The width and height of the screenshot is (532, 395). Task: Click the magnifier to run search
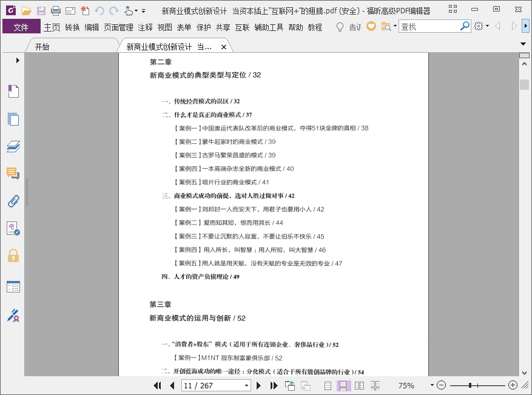tap(465, 26)
